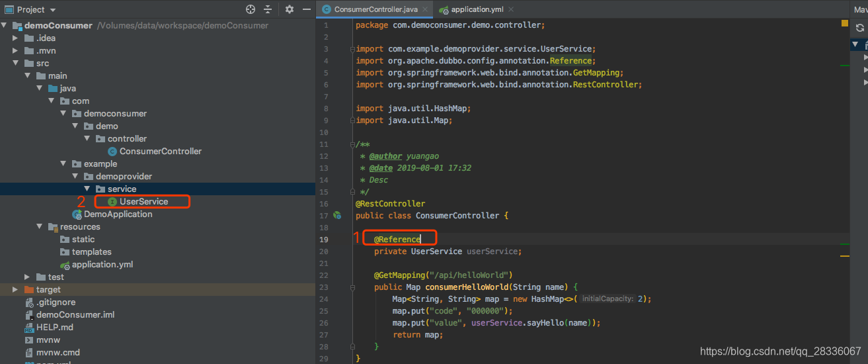Fold the Javadoc comment on line 11
This screenshot has height=364, width=868.
(352, 144)
